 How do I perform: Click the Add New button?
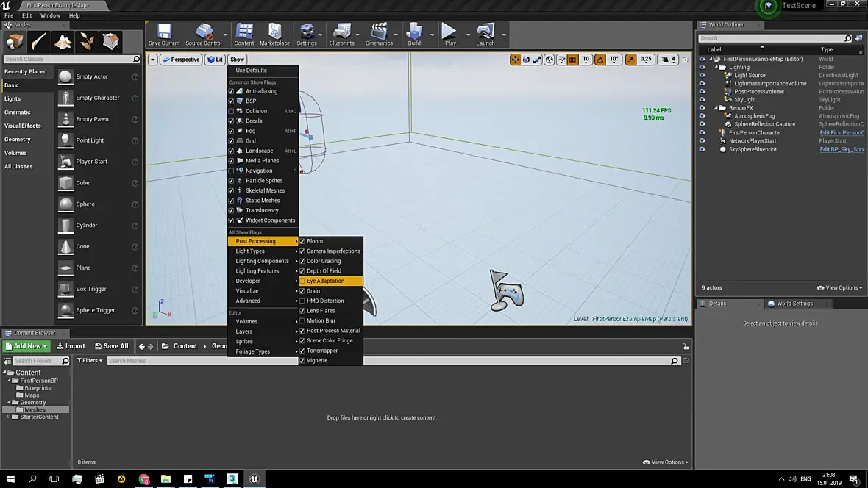click(26, 346)
